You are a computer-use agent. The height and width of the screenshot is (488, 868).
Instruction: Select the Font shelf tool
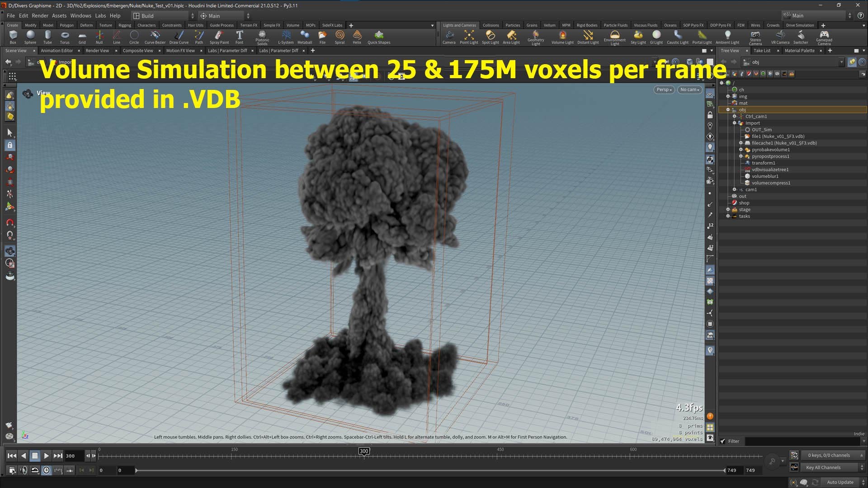pos(239,37)
